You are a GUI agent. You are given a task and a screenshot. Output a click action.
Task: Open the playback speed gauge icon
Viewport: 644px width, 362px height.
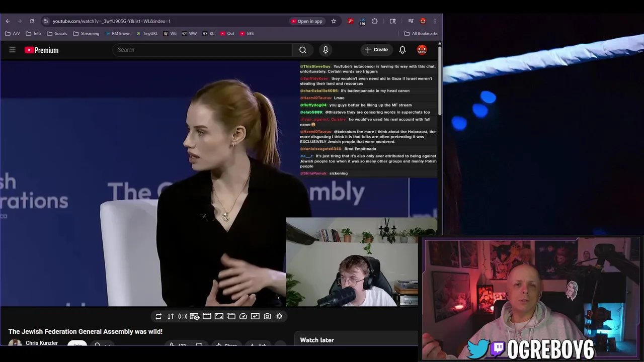(x=243, y=316)
